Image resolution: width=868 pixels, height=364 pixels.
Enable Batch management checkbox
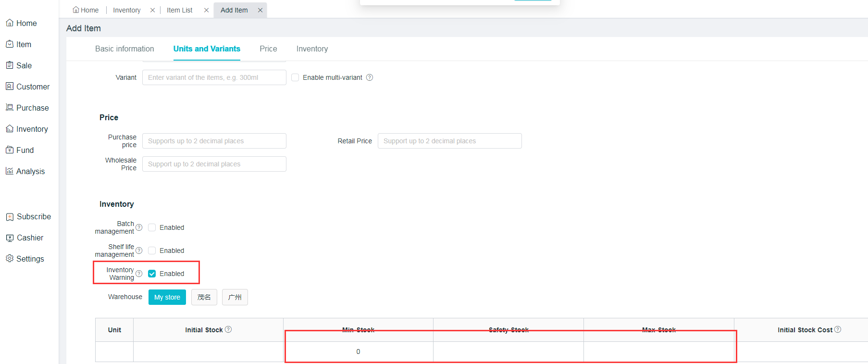point(152,227)
